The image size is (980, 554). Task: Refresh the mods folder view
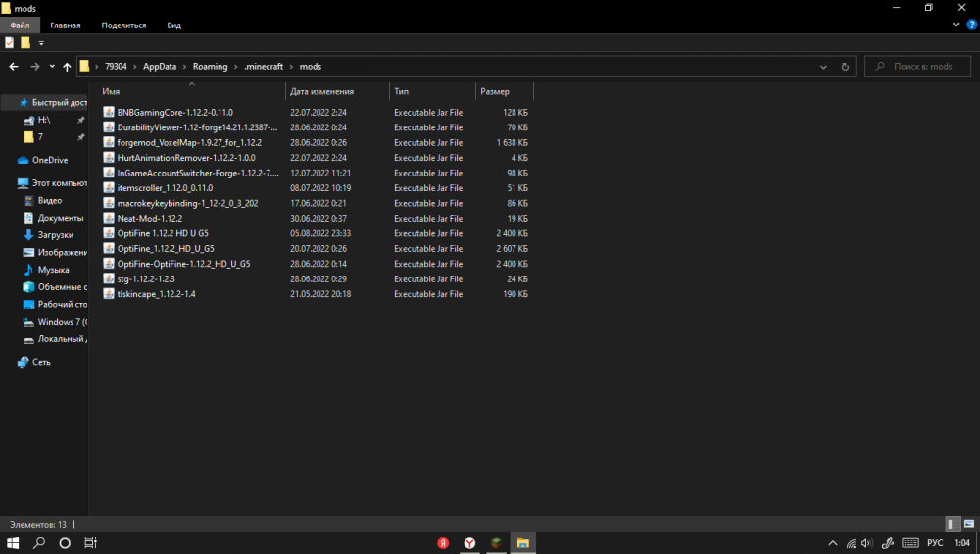coord(845,67)
